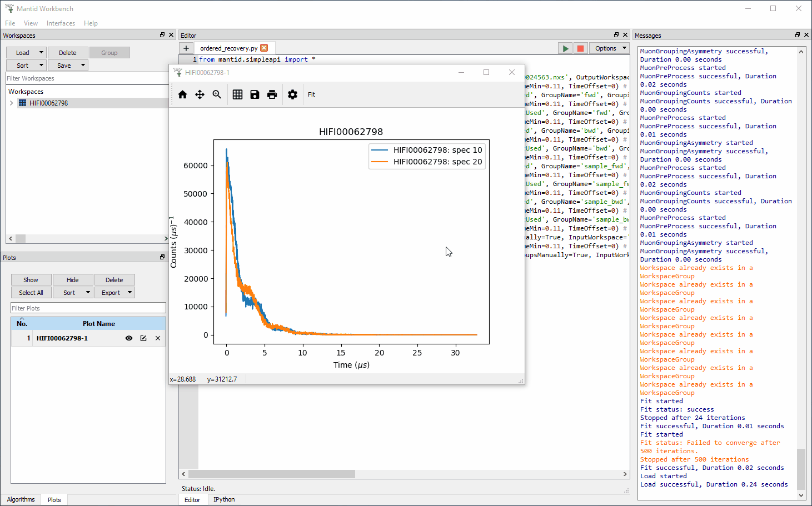Viewport: 812px width, 506px height.
Task: Click edit name icon for HIFI00062798-1
Action: 143,338
